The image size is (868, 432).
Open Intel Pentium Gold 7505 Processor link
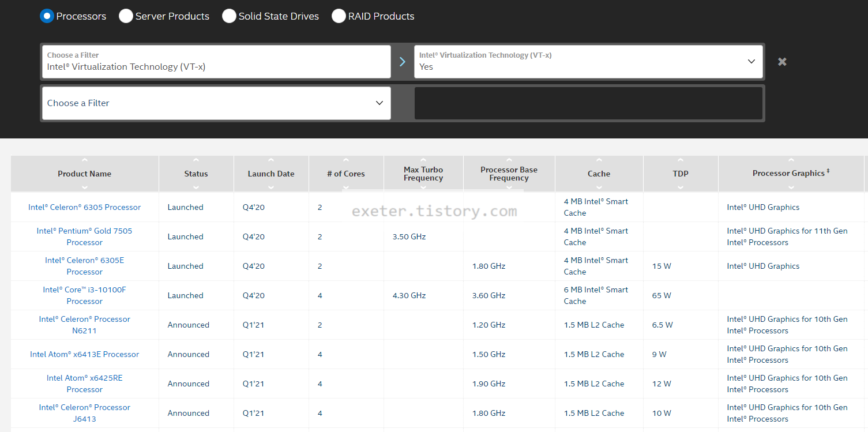pyautogui.click(x=85, y=236)
